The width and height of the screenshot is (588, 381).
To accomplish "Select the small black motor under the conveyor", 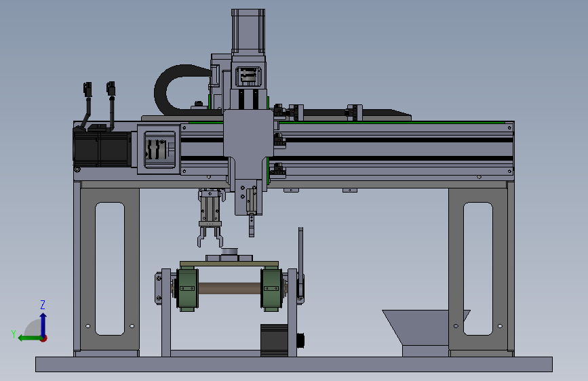I will [x=275, y=340].
